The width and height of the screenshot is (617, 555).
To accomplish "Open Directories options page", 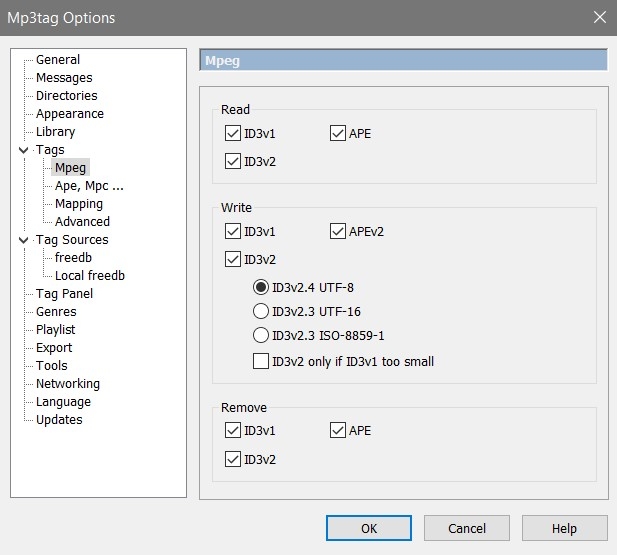I will pyautogui.click(x=67, y=96).
